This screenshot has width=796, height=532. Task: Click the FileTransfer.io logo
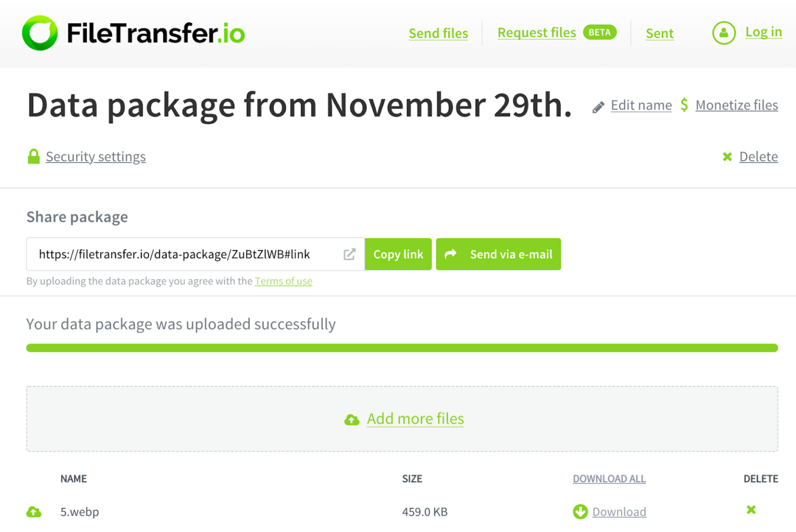pos(132,33)
